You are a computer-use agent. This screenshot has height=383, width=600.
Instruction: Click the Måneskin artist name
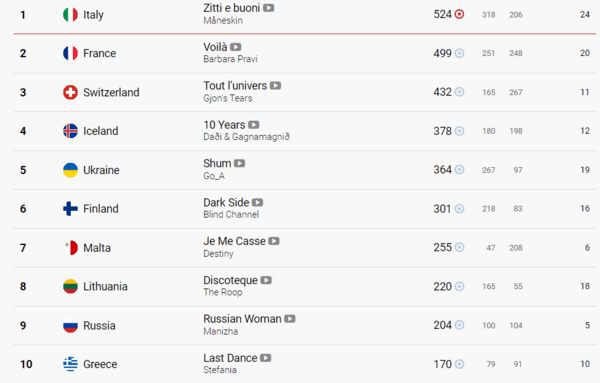(x=223, y=21)
